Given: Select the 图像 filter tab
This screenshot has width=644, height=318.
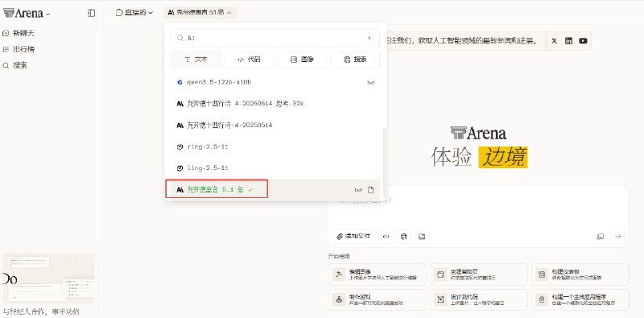Looking at the screenshot, I should (301, 60).
